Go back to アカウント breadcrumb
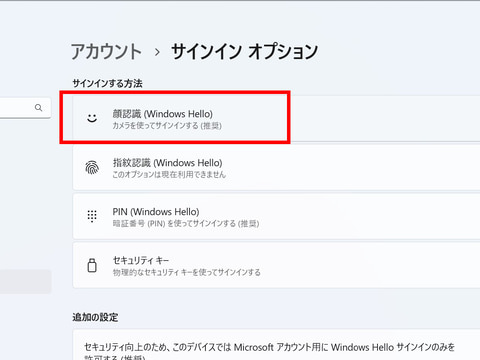The height and width of the screenshot is (360, 480). coord(106,52)
